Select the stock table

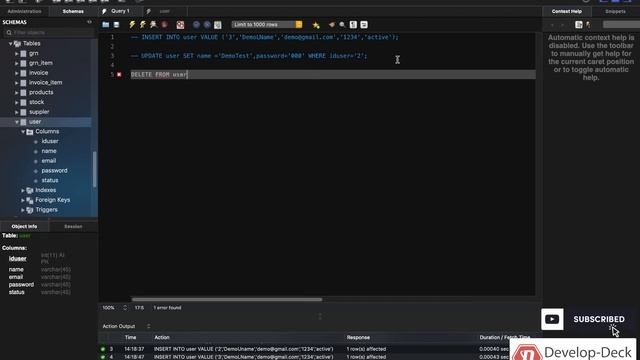coord(36,102)
